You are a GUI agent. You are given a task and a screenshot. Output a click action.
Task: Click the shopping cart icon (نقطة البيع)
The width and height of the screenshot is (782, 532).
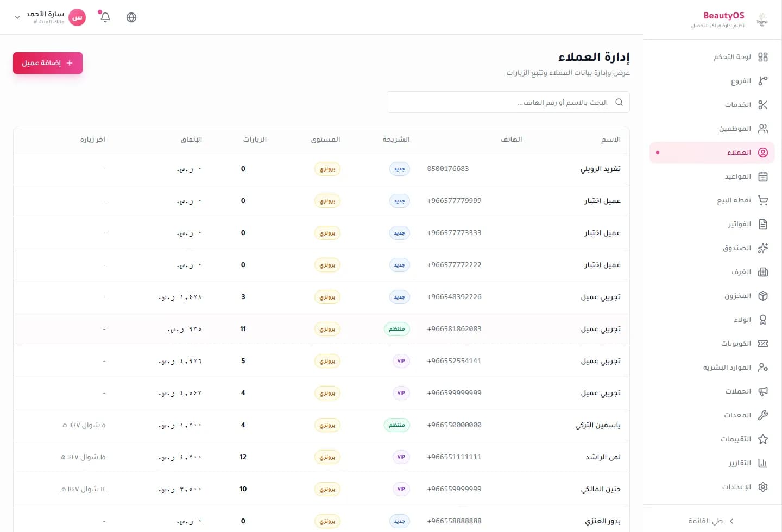click(763, 200)
